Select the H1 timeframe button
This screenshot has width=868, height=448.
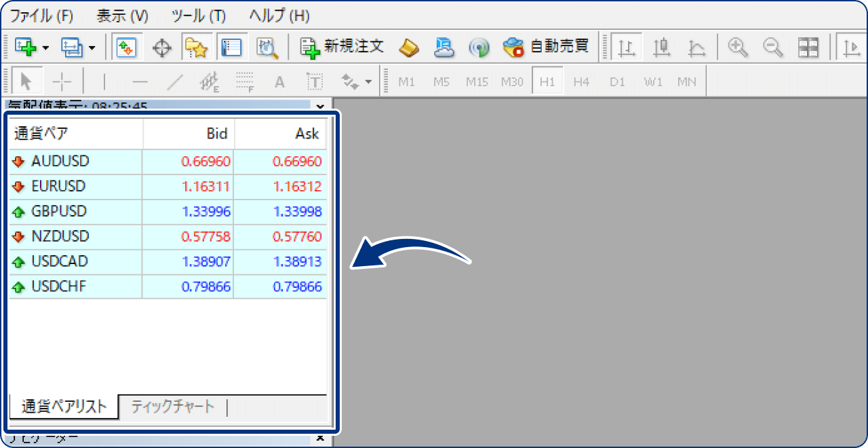point(548,80)
